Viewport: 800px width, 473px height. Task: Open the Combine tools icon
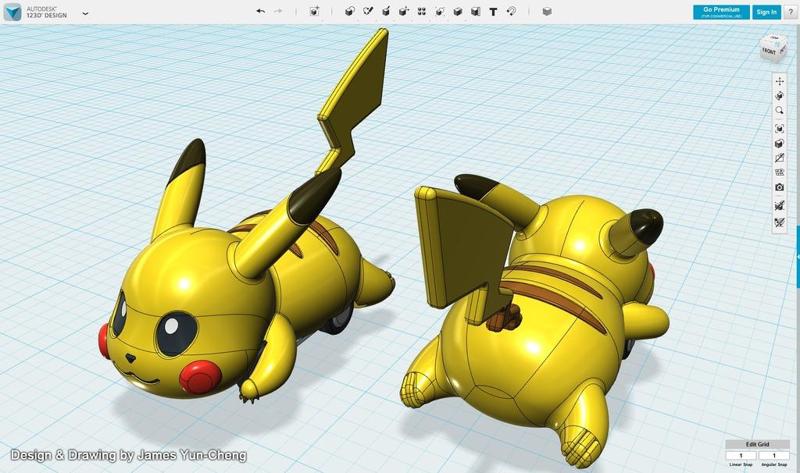[458, 11]
